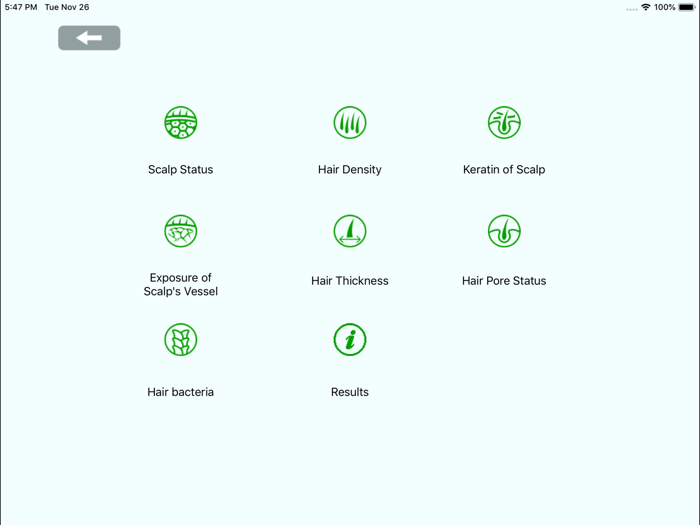
Task: Click the "Keratin of Scalp" label
Action: [504, 170]
